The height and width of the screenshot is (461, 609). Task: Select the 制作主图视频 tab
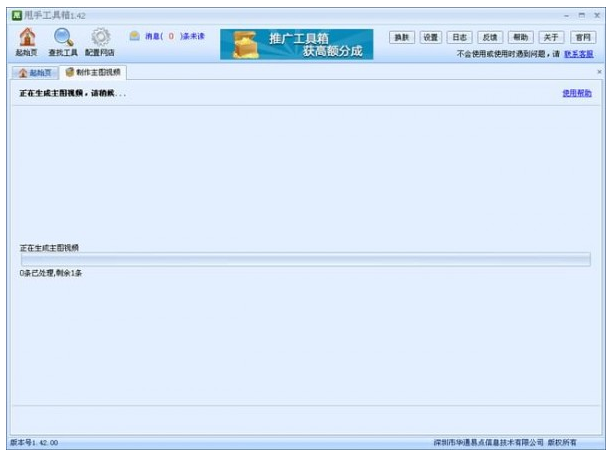tap(93, 72)
